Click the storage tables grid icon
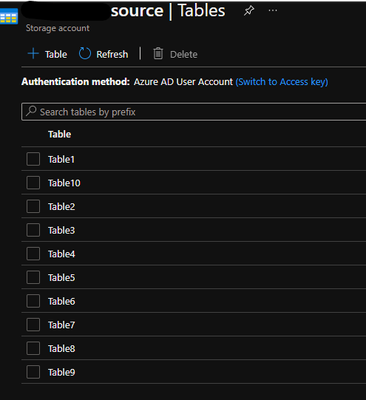This screenshot has width=366, height=400. click(9, 16)
